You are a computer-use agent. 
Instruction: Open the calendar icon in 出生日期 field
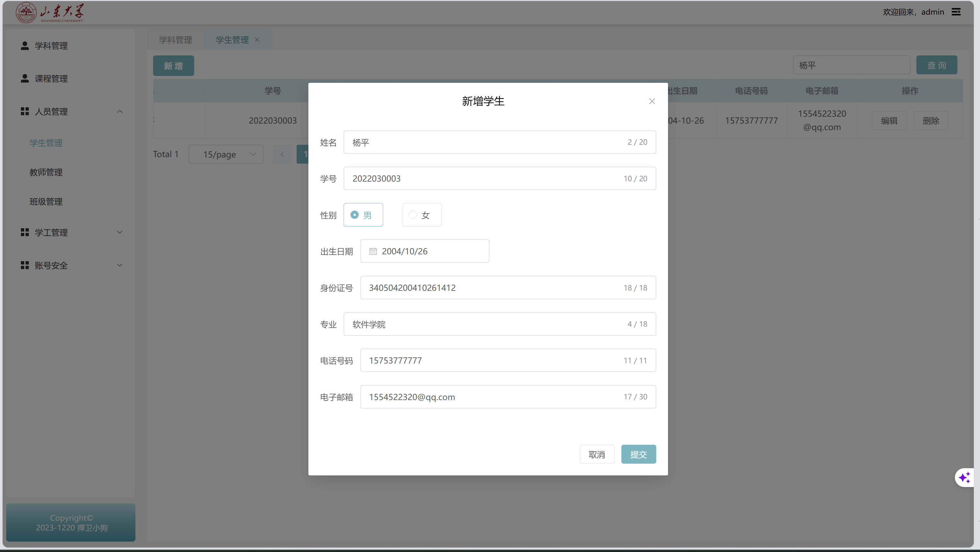point(373,251)
